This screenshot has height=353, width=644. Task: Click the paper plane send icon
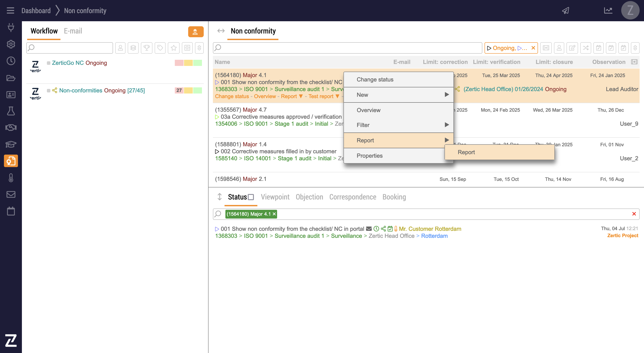[x=566, y=11]
